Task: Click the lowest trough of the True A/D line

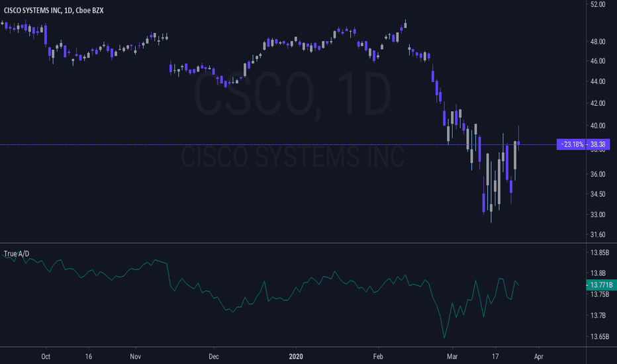Action: [x=444, y=338]
